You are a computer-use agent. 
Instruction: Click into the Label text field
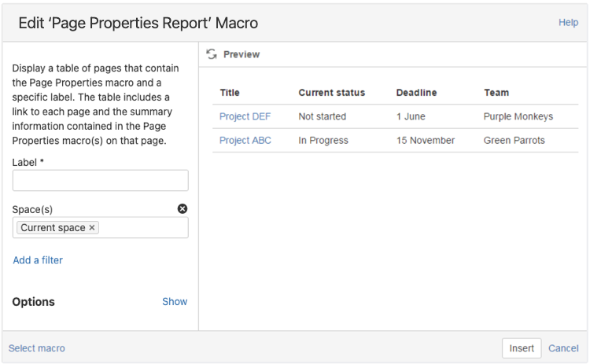pos(100,181)
